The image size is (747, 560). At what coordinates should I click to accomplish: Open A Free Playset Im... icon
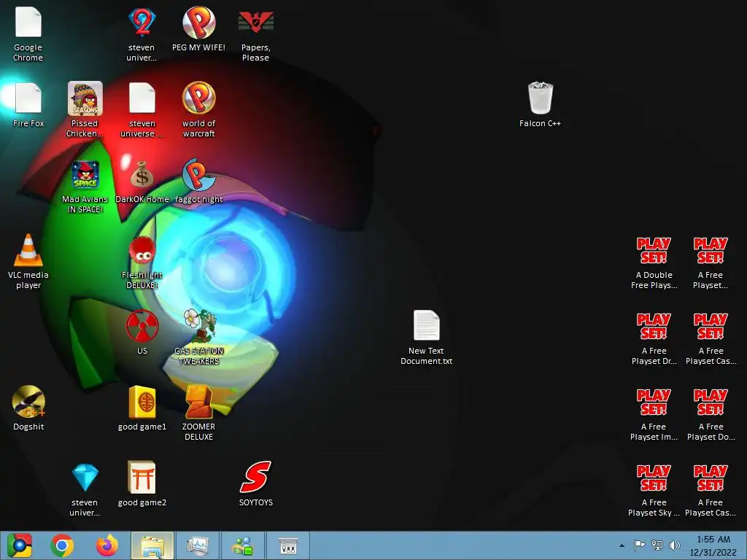(x=654, y=402)
